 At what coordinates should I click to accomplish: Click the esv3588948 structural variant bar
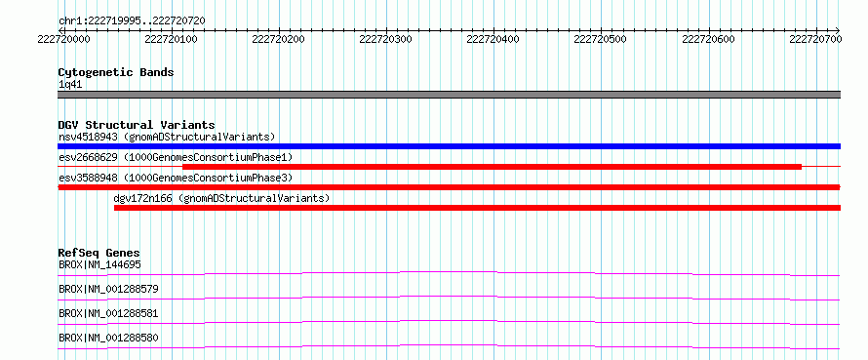point(449,187)
